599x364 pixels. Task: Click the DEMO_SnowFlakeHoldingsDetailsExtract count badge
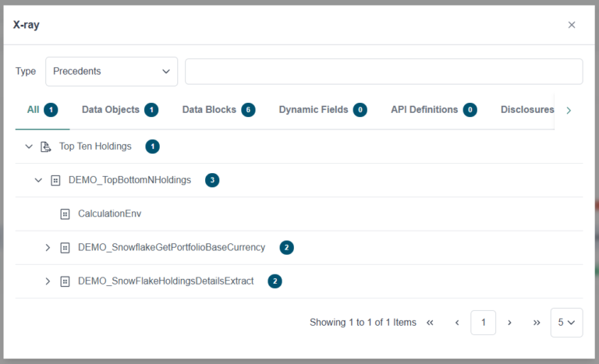point(275,281)
